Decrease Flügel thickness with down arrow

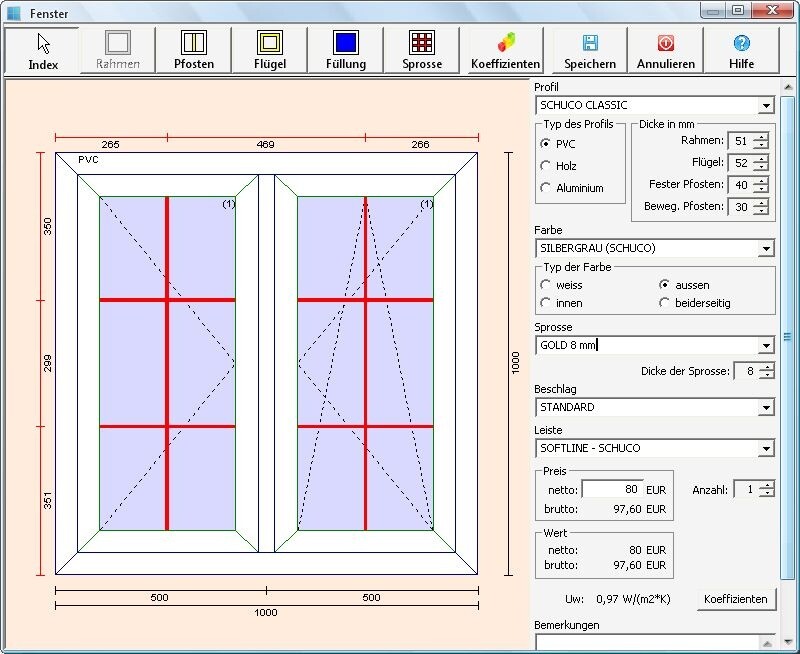click(x=761, y=167)
